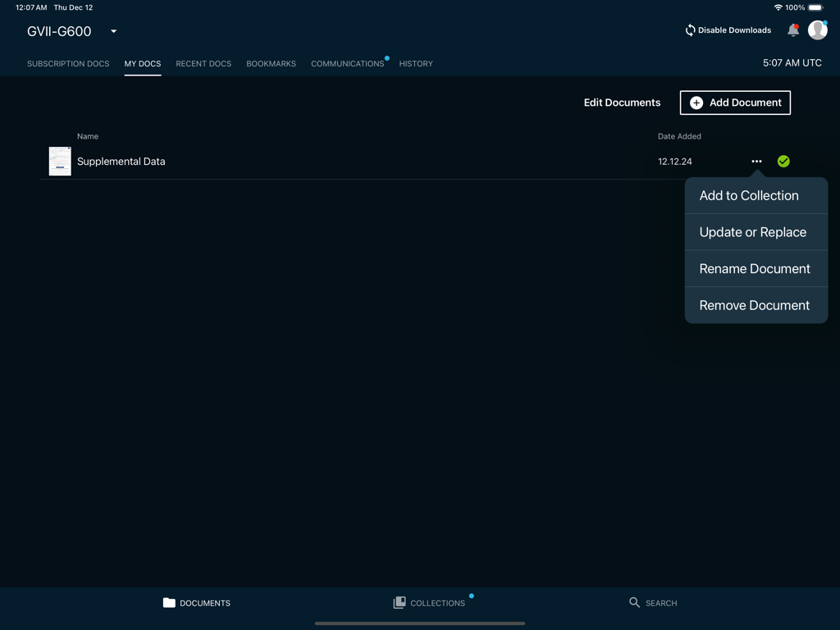Screen dimensions: 840x630
Task: Tap the green downloaded checkmark on Supplemental Data
Action: coord(783,161)
